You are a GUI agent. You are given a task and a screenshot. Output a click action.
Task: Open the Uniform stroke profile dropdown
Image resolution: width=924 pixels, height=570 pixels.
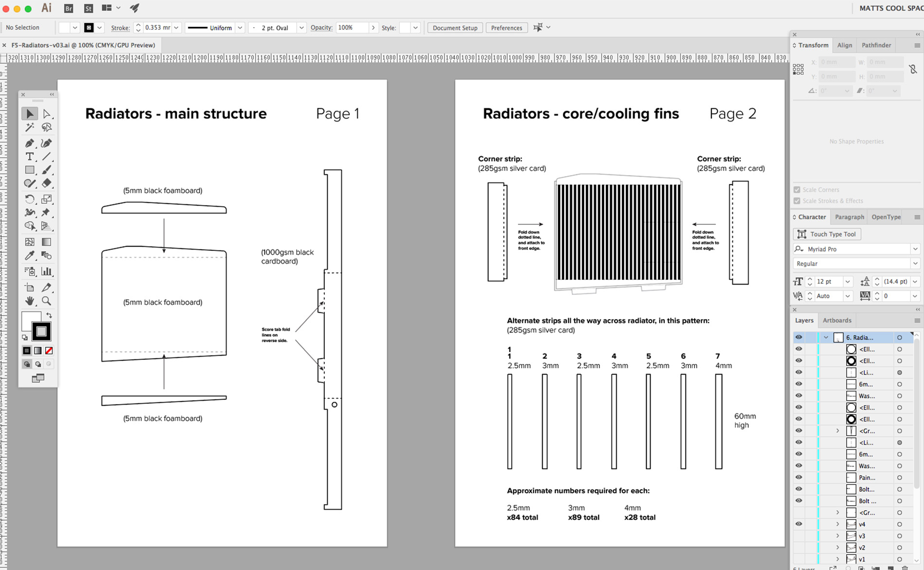pos(240,27)
